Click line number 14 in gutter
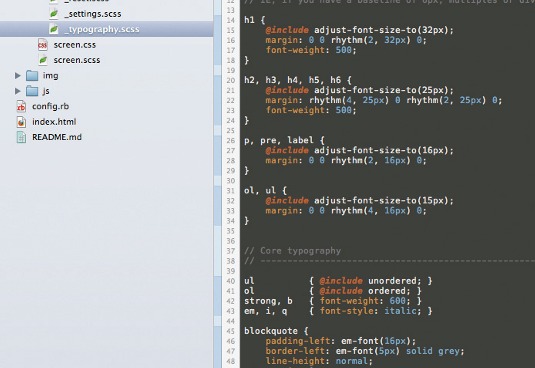 pos(231,20)
